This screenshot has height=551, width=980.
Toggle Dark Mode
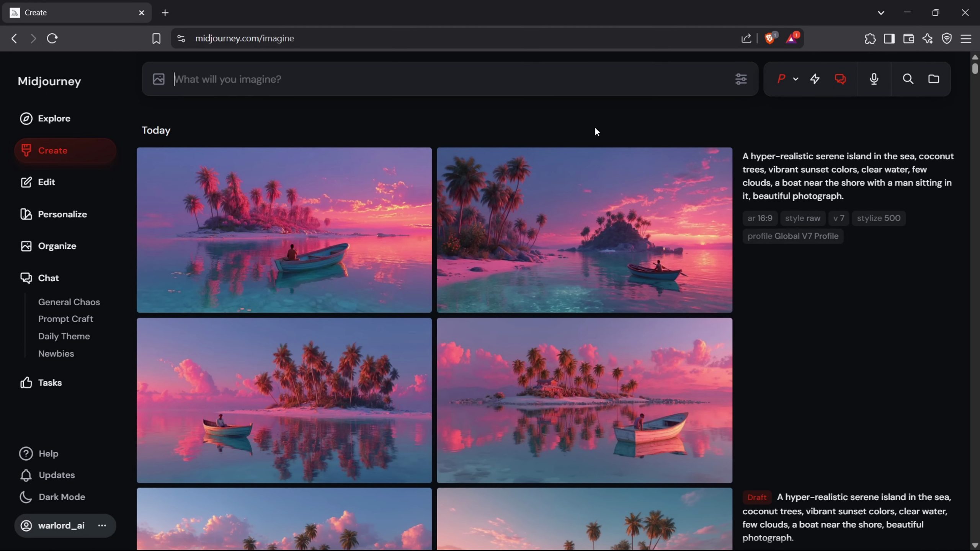tap(52, 497)
